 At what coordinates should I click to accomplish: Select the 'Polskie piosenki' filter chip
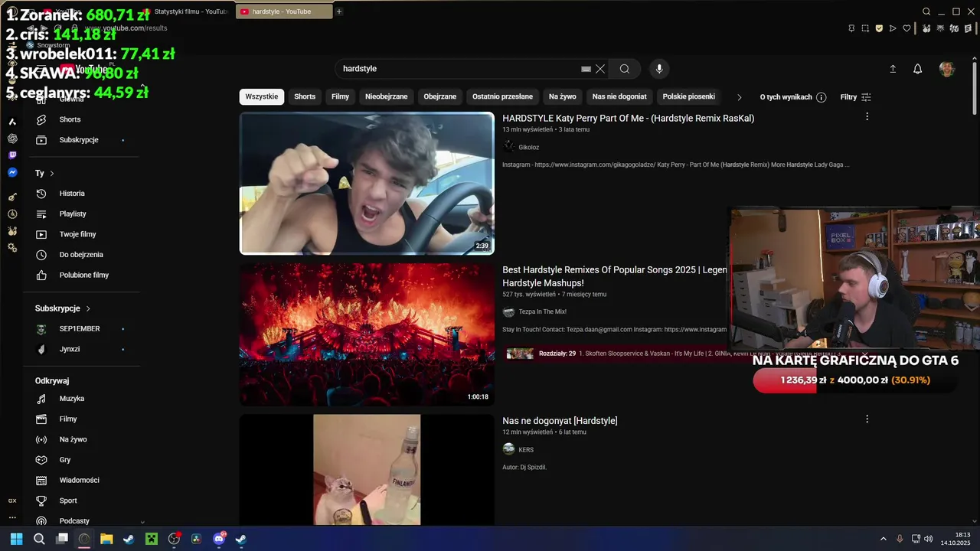pyautogui.click(x=689, y=96)
